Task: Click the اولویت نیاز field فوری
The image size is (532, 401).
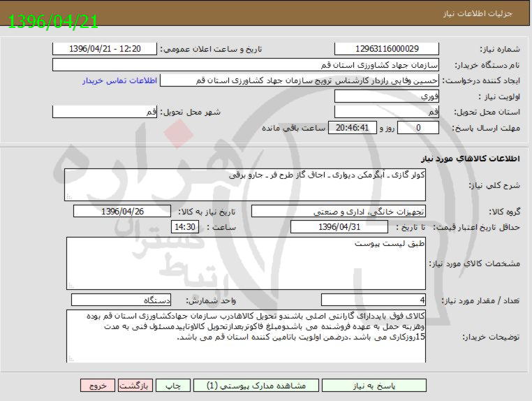Action: pyautogui.click(x=387, y=96)
